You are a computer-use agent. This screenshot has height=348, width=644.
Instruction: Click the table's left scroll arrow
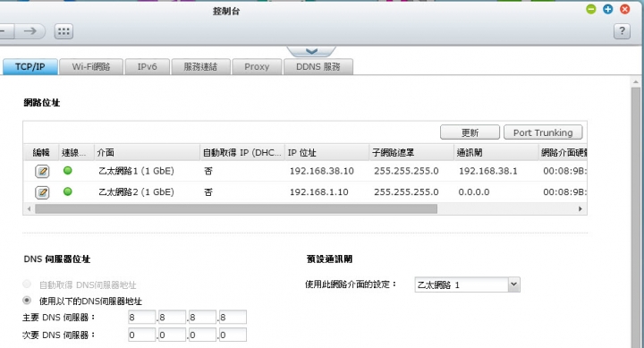coord(29,208)
